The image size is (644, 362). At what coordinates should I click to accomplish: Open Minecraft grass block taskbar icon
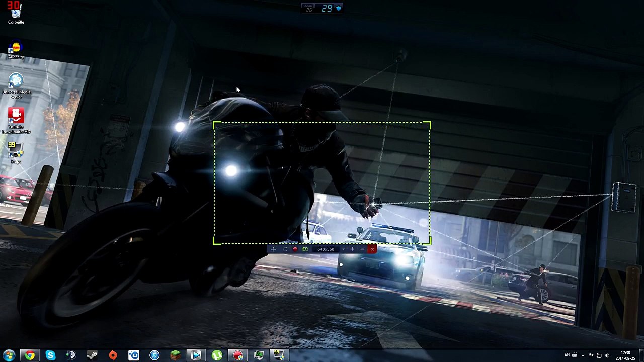[175, 355]
